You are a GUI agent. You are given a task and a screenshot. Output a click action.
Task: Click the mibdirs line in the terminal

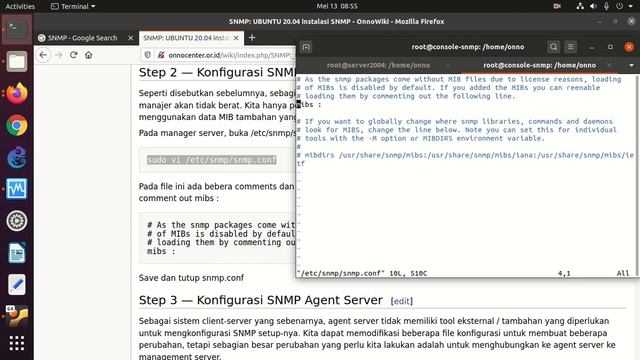click(465, 159)
